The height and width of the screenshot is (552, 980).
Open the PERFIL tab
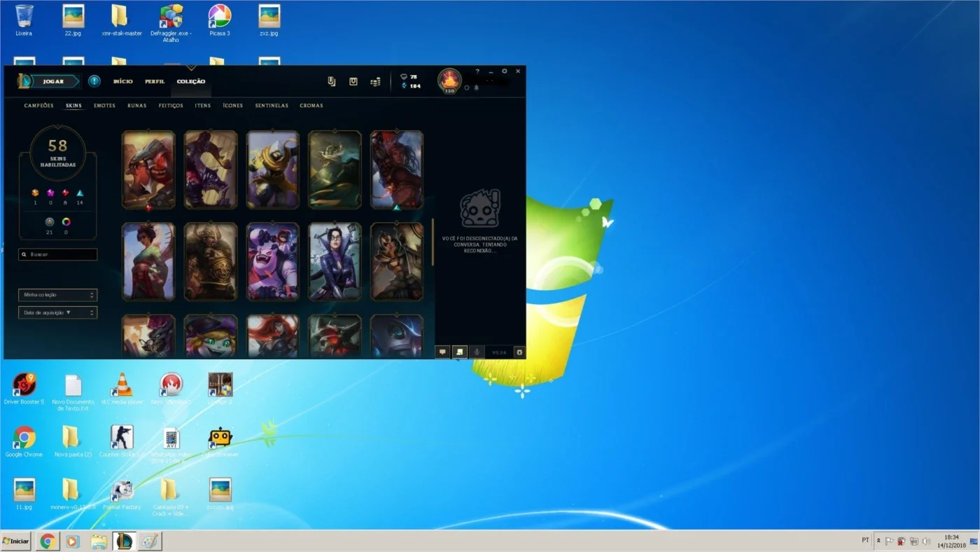(x=155, y=81)
